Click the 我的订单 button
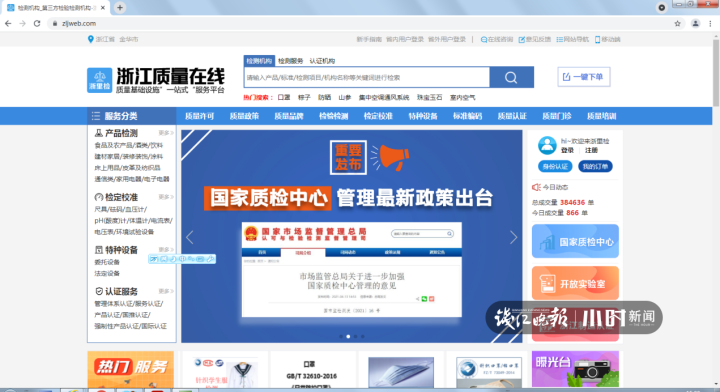 [x=595, y=167]
